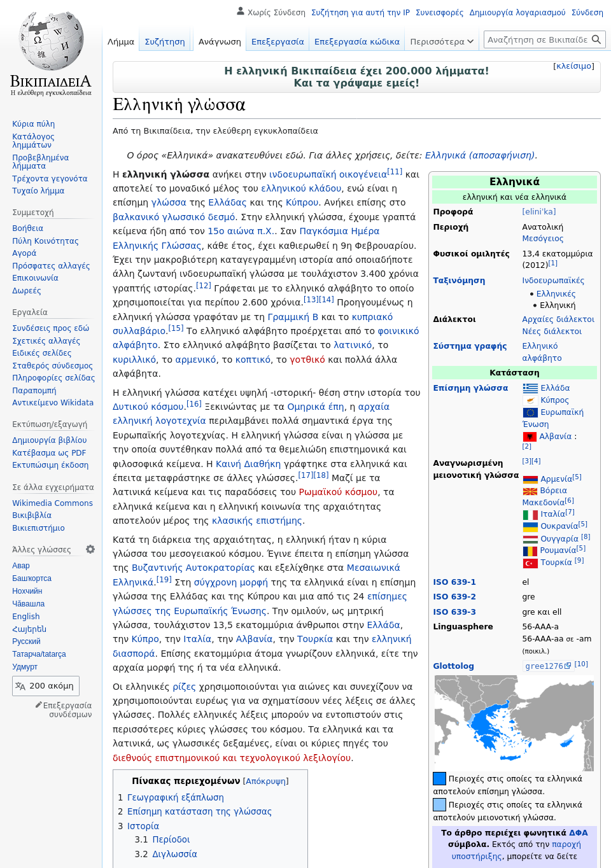Switch to the Λήμμα tab
Screen dimensions: 611x868
point(121,41)
